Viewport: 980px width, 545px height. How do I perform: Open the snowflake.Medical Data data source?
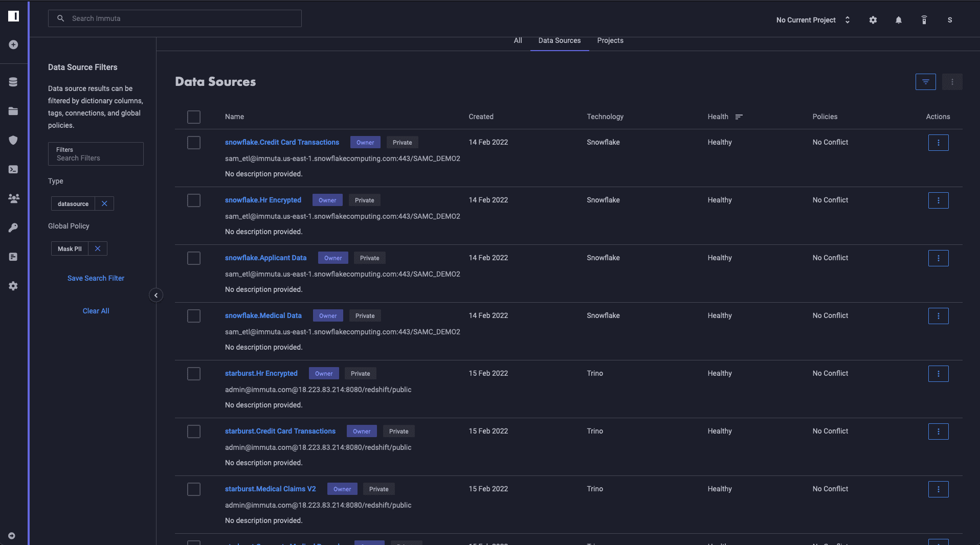click(263, 315)
